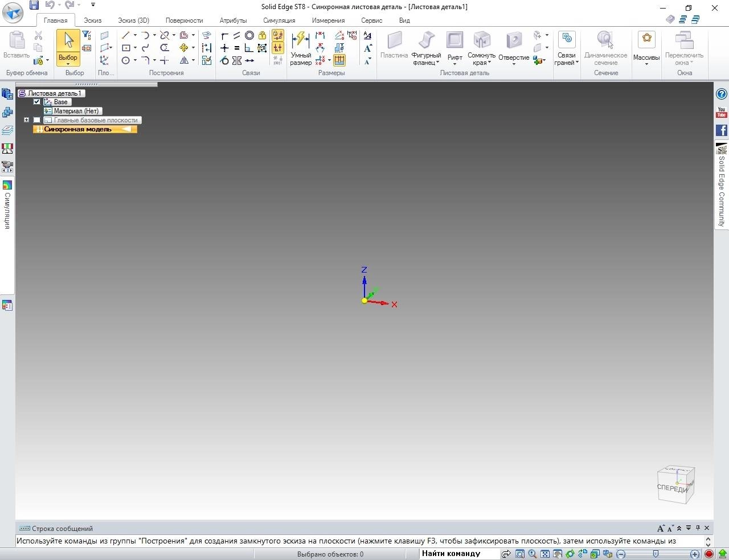Toggle the highlighted dimension style button in Размеры
The image size is (729, 560).
(339, 60)
